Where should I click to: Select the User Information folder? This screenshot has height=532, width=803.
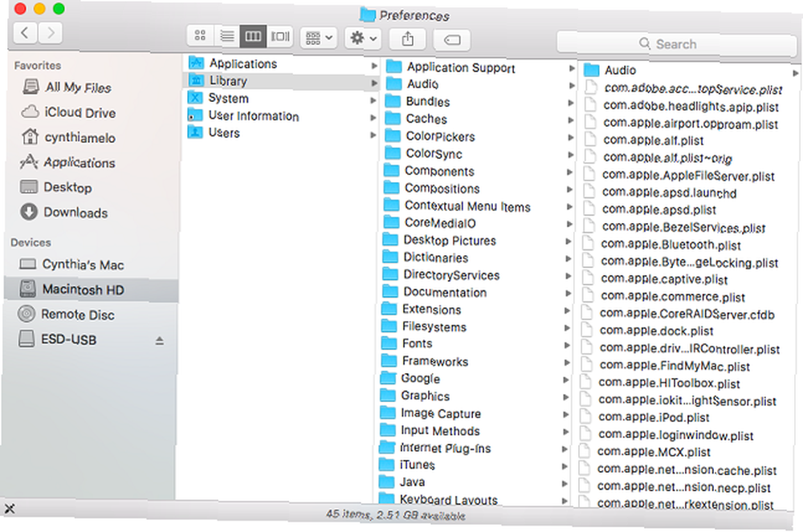[x=243, y=116]
